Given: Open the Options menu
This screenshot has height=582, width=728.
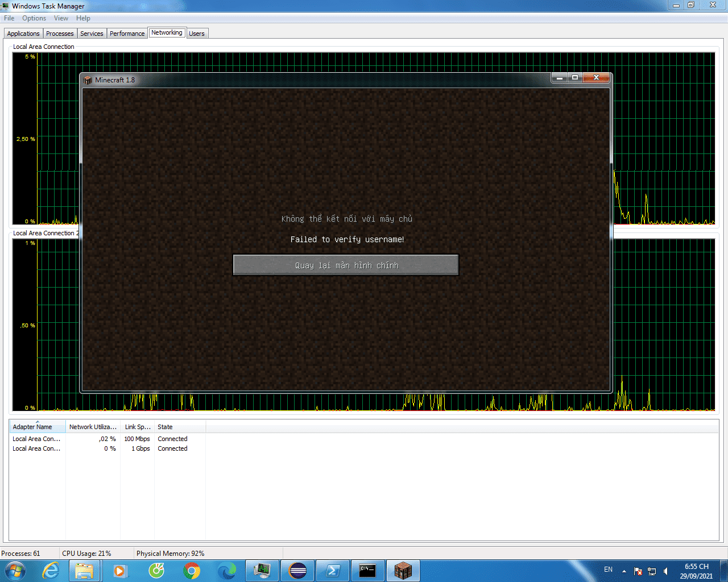Looking at the screenshot, I should 34,18.
